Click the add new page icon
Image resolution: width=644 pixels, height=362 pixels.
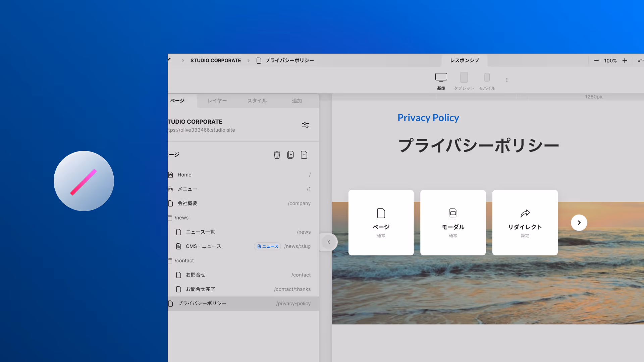[x=304, y=155]
